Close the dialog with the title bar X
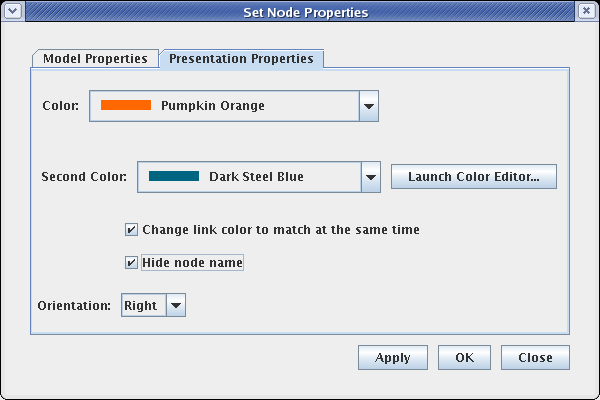The height and width of the screenshot is (400, 600). pyautogui.click(x=586, y=13)
